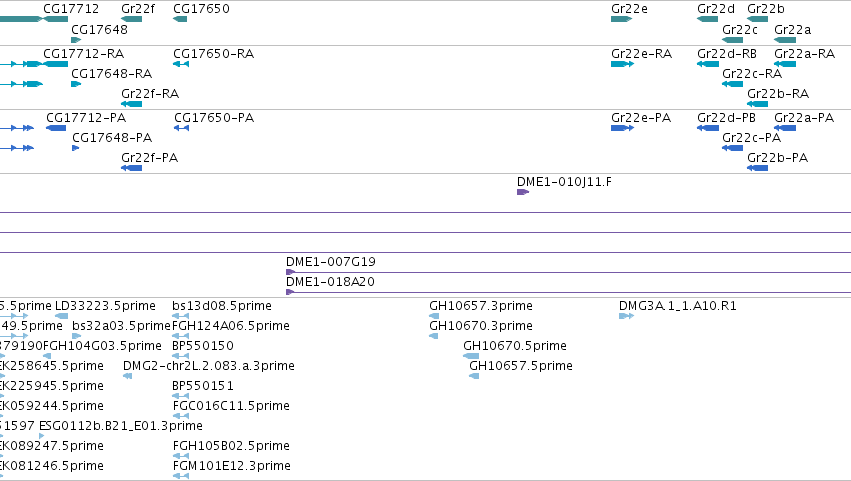Select the Gr22a-PA protein label
Image resolution: width=851 pixels, height=481 pixels.
(x=804, y=118)
